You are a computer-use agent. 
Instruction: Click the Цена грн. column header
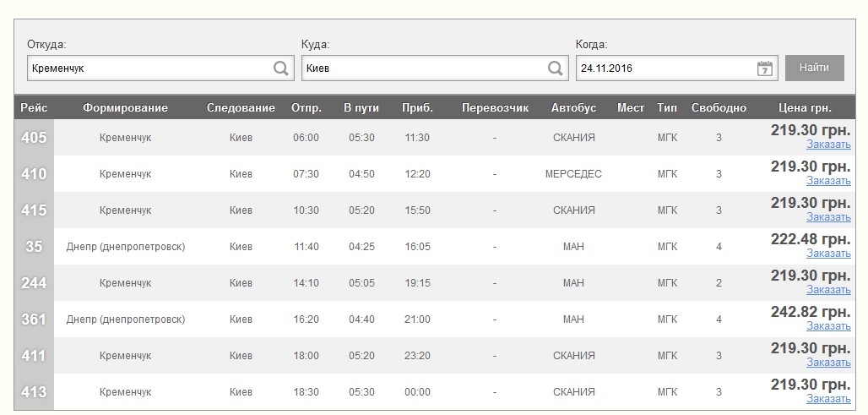point(805,107)
